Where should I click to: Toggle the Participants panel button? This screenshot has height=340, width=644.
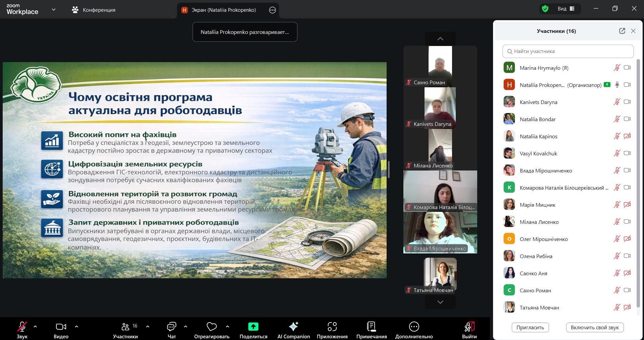point(126,330)
